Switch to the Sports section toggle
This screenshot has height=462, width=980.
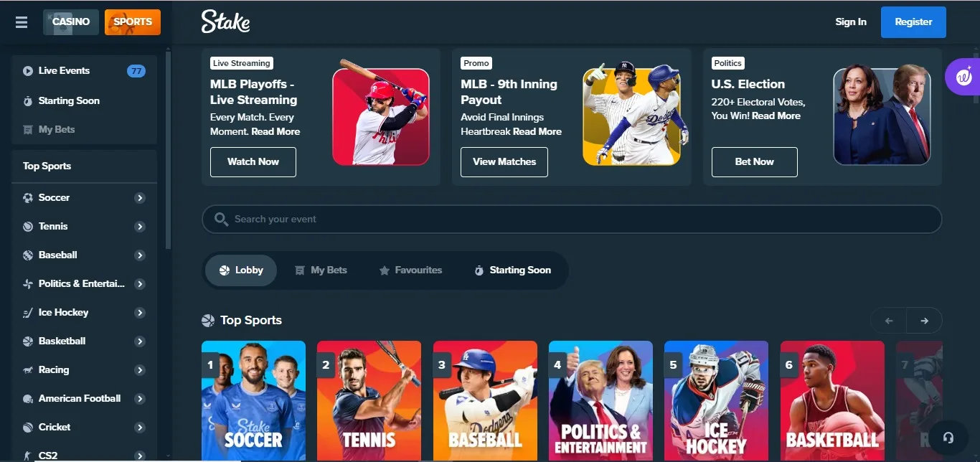click(x=133, y=22)
